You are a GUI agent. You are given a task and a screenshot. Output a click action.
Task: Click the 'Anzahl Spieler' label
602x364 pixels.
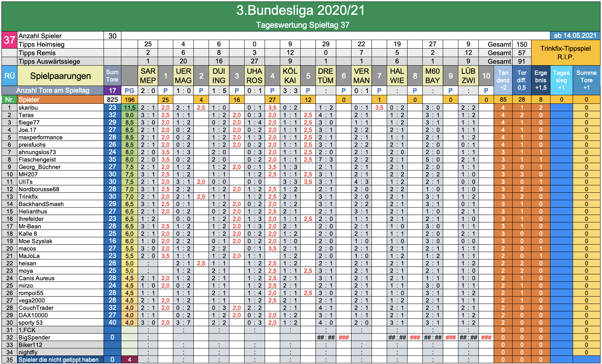40,36
